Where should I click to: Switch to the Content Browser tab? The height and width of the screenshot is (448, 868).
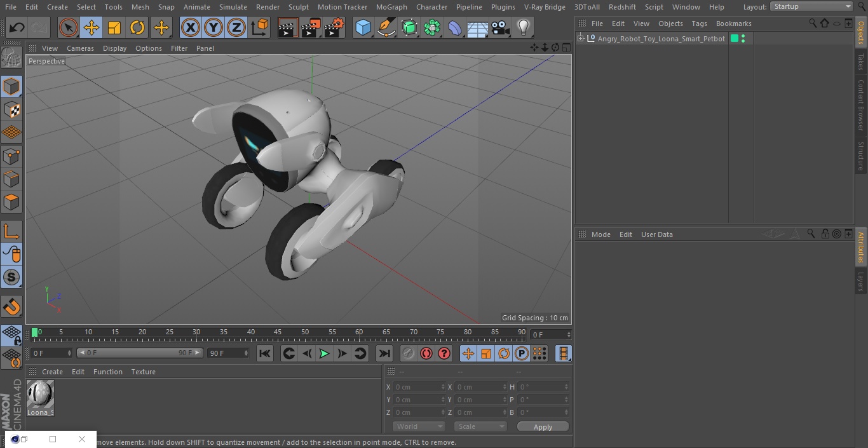tap(861, 105)
